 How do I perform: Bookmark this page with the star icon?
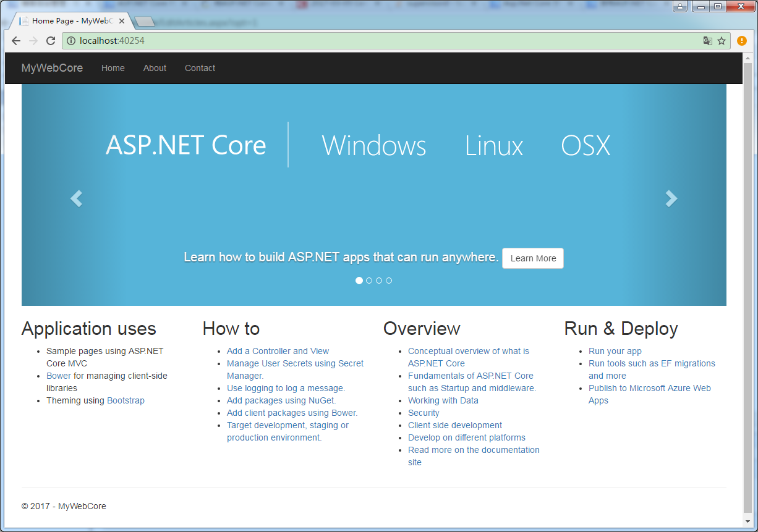coord(722,41)
